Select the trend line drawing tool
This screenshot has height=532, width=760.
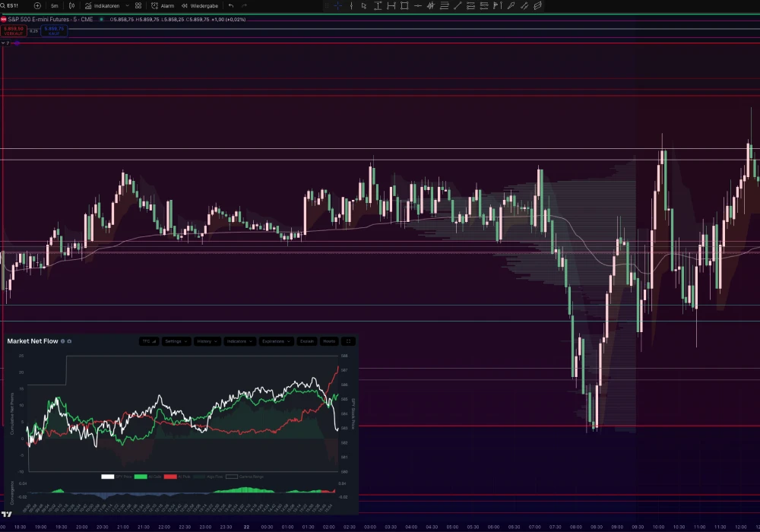click(x=457, y=6)
